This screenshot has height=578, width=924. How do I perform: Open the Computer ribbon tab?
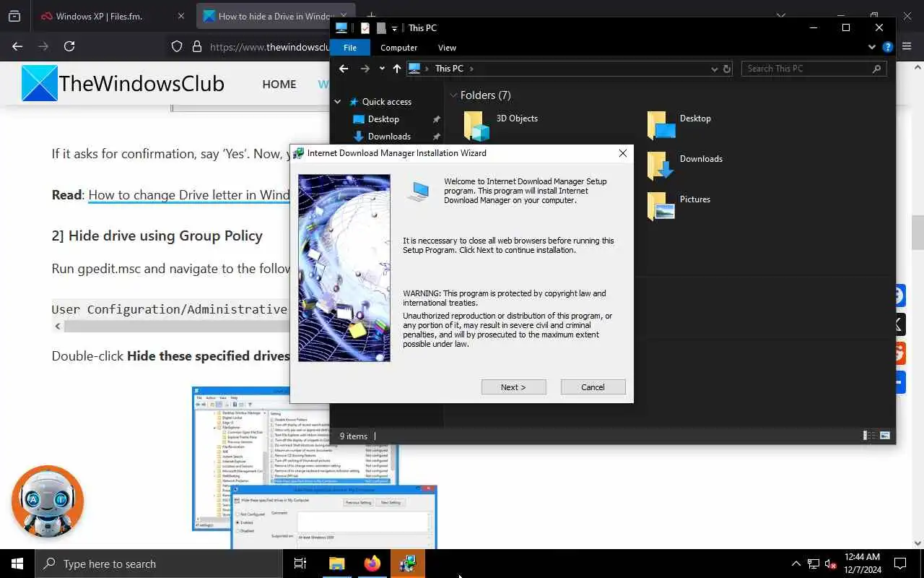(399, 48)
